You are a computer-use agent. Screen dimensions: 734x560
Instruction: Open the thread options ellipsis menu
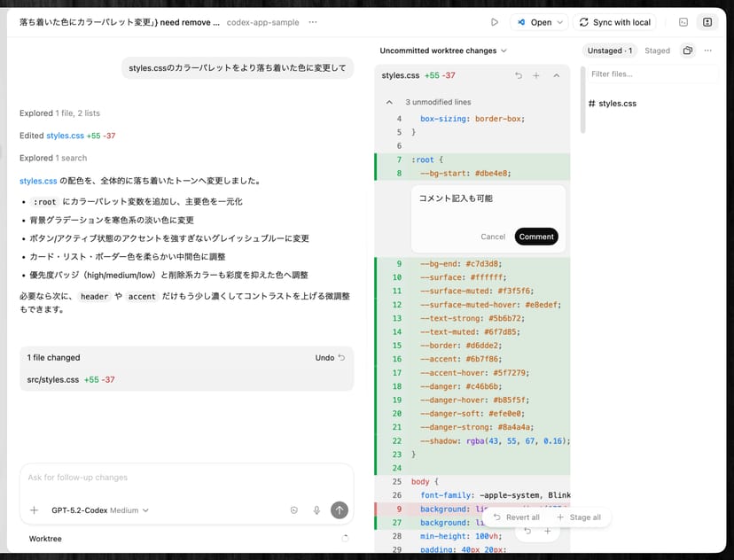coord(313,22)
